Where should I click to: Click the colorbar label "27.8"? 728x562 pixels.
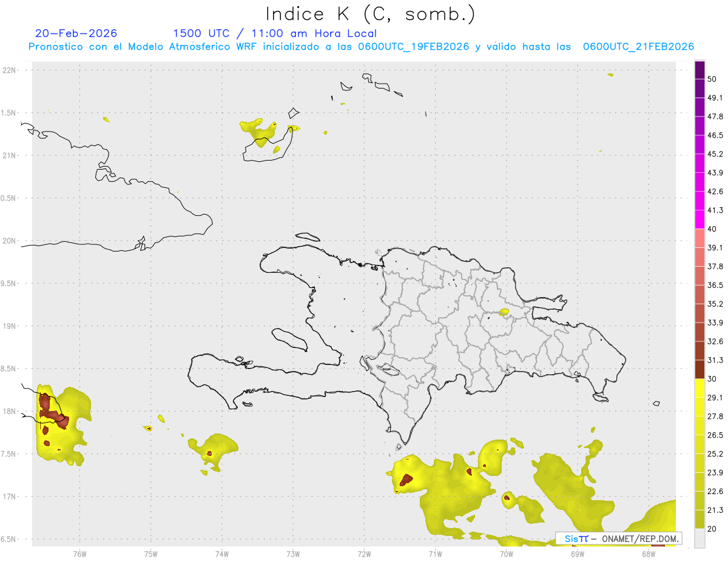click(x=715, y=416)
